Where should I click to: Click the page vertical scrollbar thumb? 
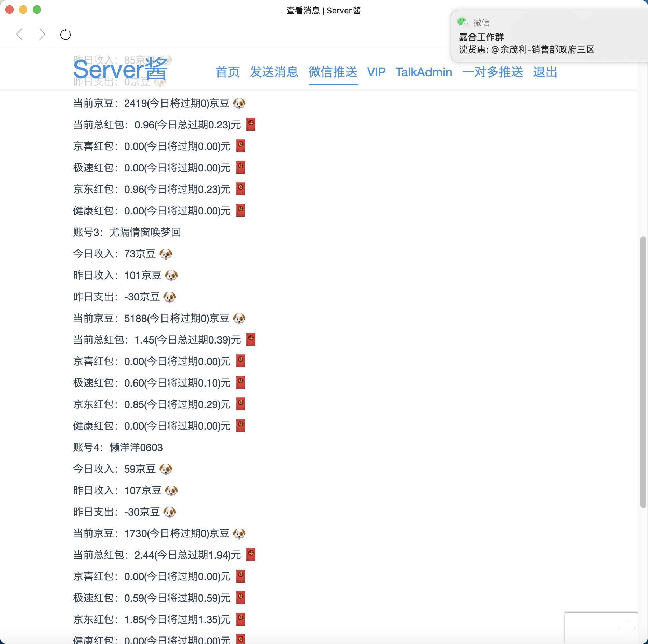tap(643, 372)
